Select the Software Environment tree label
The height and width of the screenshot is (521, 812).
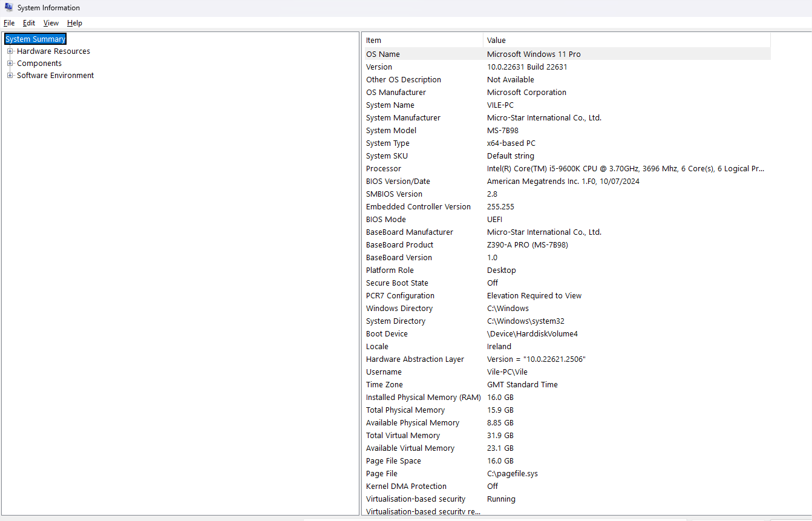point(55,76)
